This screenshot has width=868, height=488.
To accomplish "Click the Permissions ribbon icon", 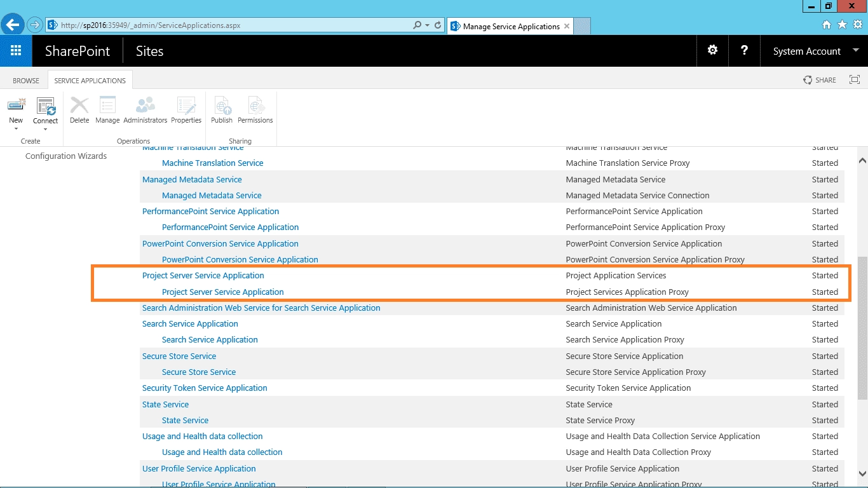I will point(255,105).
